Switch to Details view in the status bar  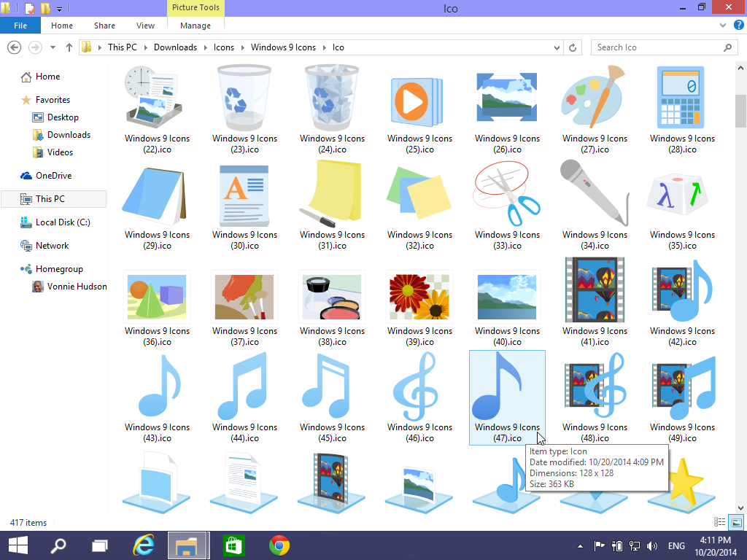[x=720, y=522]
